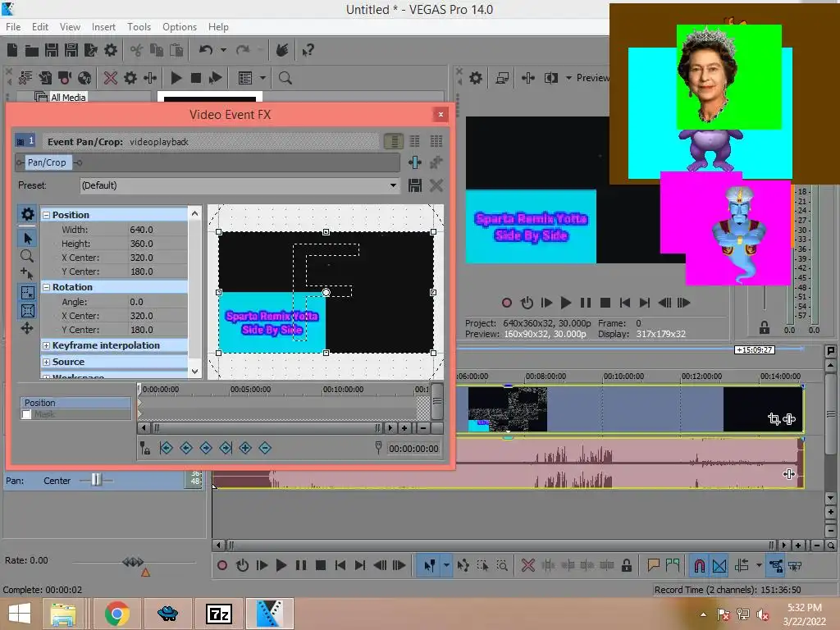Viewport: 840px width, 630px height.
Task: Expand the Keyframe interpolation section
Action: [x=46, y=345]
